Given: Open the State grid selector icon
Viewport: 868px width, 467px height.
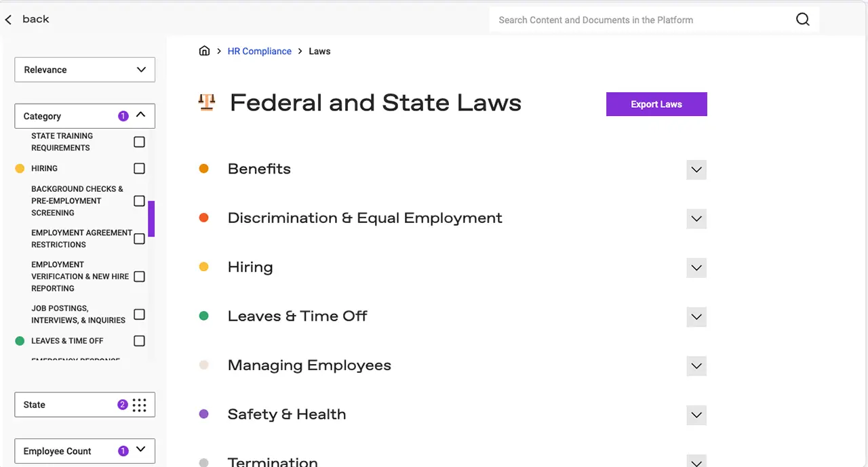Looking at the screenshot, I should coord(139,405).
